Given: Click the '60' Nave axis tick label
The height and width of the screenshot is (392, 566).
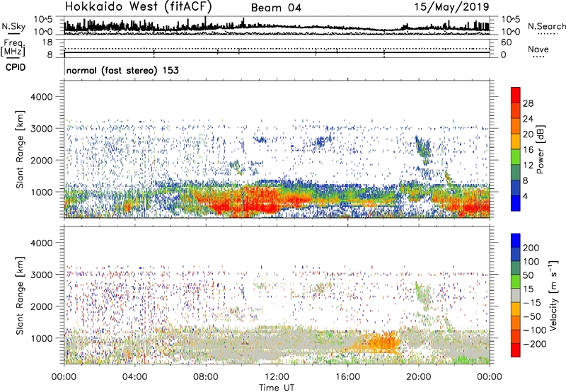Looking at the screenshot, I should coord(506,42).
